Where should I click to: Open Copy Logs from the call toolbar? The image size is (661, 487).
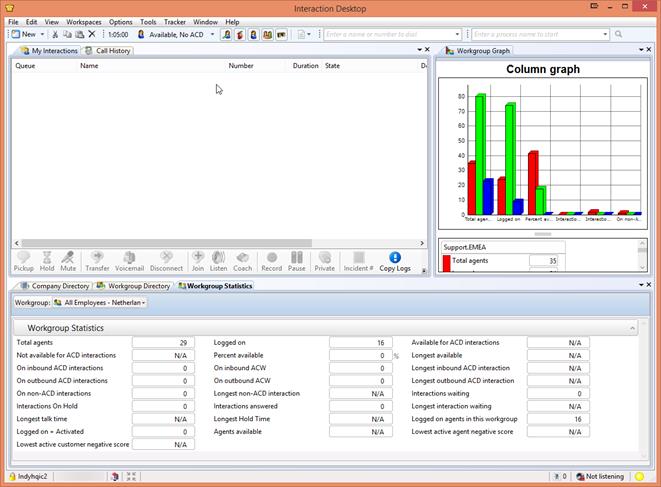point(395,261)
